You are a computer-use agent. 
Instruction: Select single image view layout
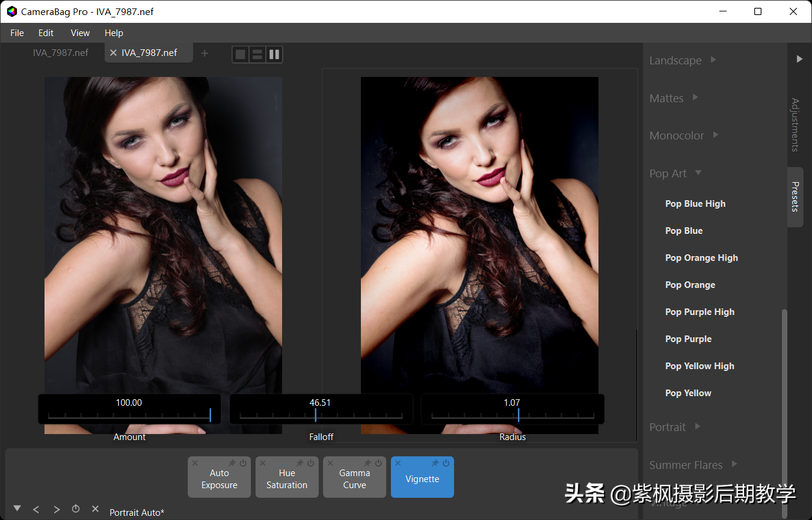241,55
